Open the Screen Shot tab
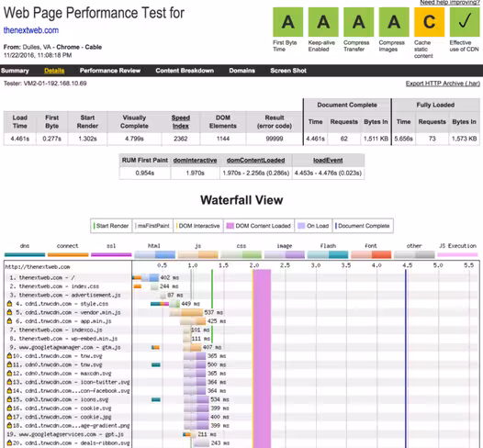 (x=288, y=71)
